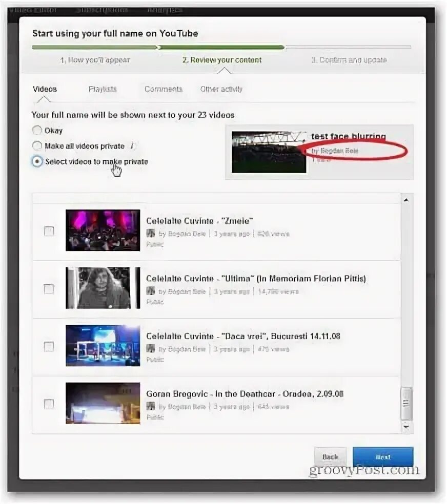This screenshot has width=447, height=504.
Task: Click the "Start using your full name on YouTube" heading
Action: pyautogui.click(x=115, y=33)
